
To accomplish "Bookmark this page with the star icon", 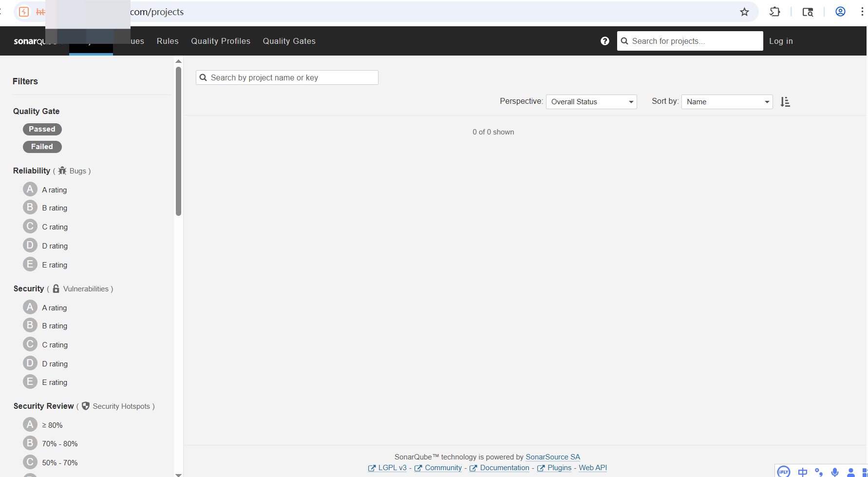I will pyautogui.click(x=744, y=12).
